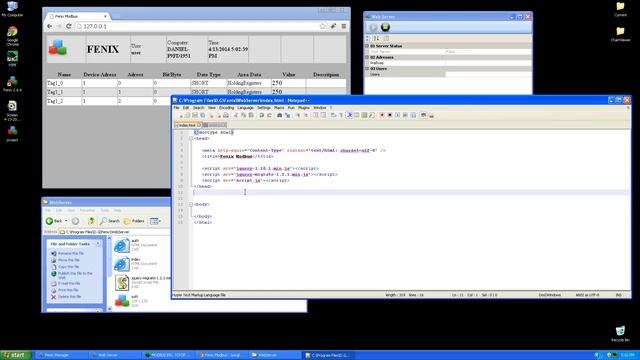The image size is (640, 360).
Task: Click the alphabetical sort icon in Web Server
Action: [376, 38]
